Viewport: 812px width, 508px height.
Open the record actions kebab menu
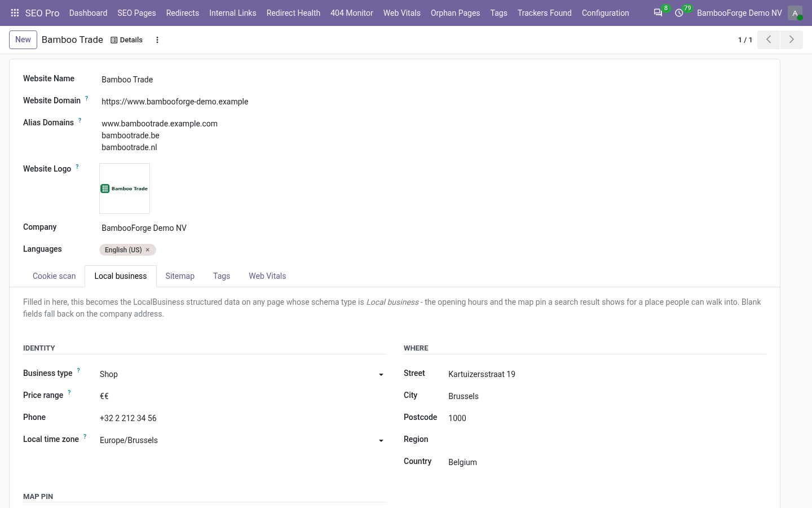157,40
